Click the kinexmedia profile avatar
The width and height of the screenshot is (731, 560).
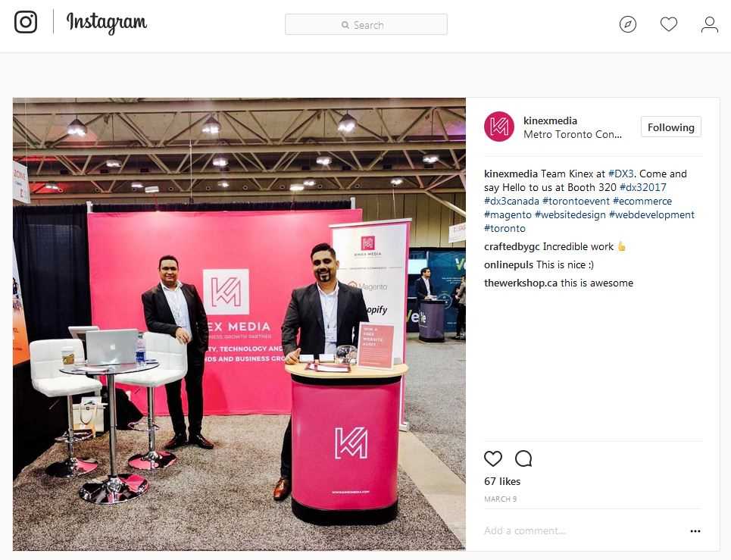[x=499, y=127]
